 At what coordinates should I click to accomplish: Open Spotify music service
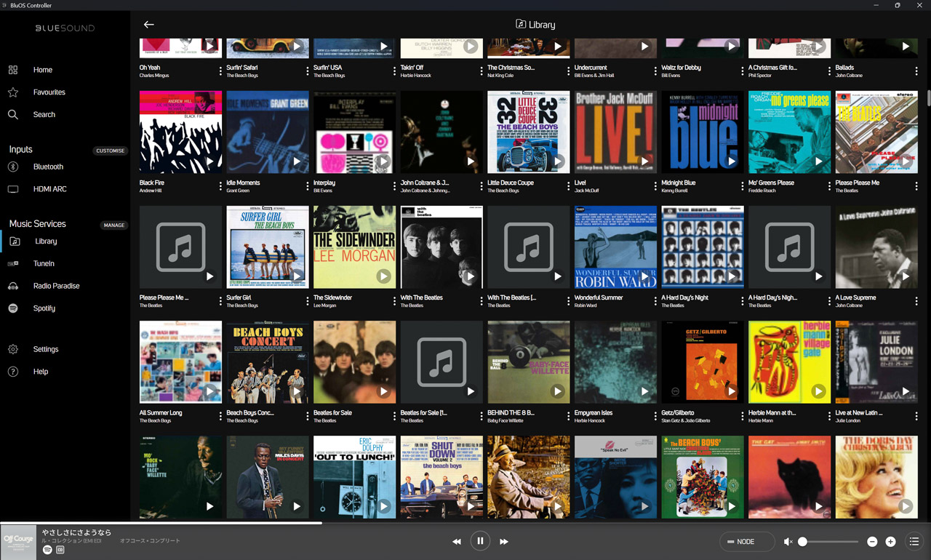pos(44,308)
